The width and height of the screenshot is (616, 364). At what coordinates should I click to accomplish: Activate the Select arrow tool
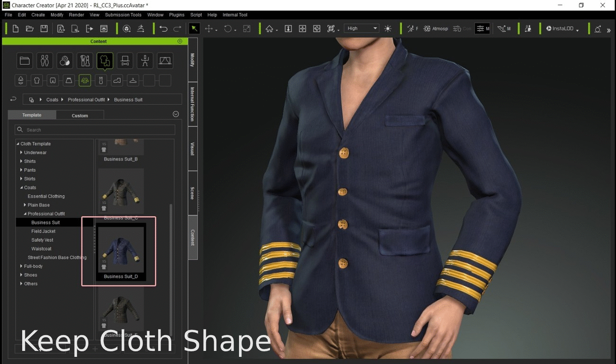tap(194, 29)
